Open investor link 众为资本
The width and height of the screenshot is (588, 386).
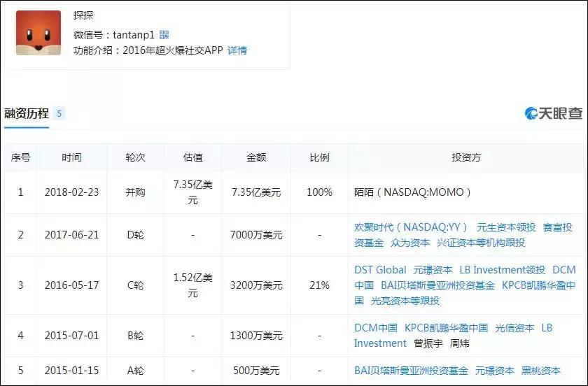pyautogui.click(x=410, y=243)
